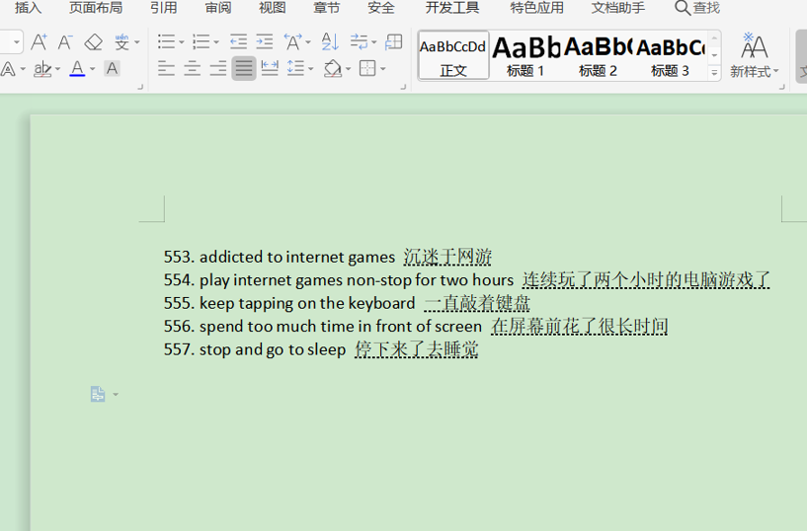Open styles pane dialog launcher
Screen dimensions: 807x532
781,87
